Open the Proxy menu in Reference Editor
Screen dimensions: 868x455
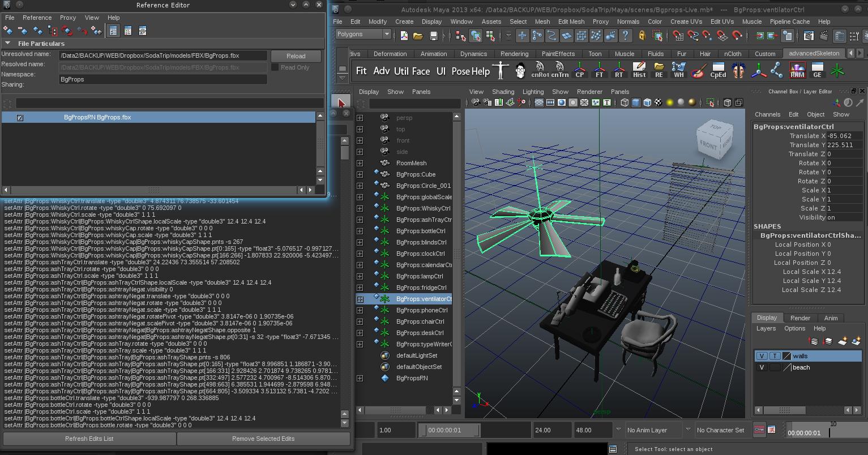coord(67,18)
